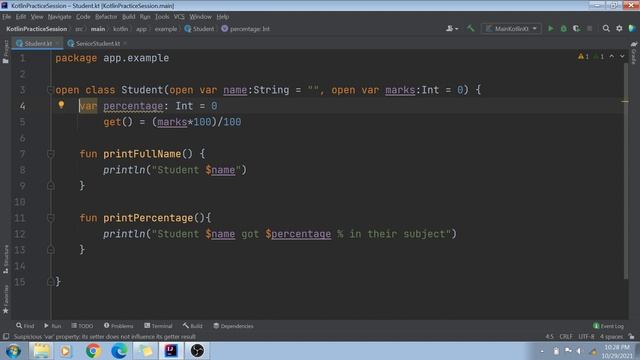Collapse printFullName function fold on line 7
The image size is (640, 360).
[x=51, y=154]
